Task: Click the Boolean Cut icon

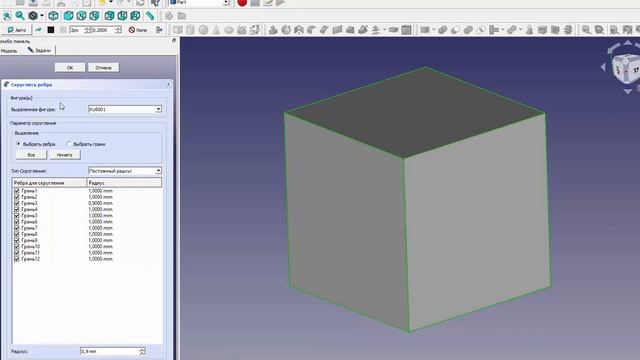Action: [x=455, y=30]
